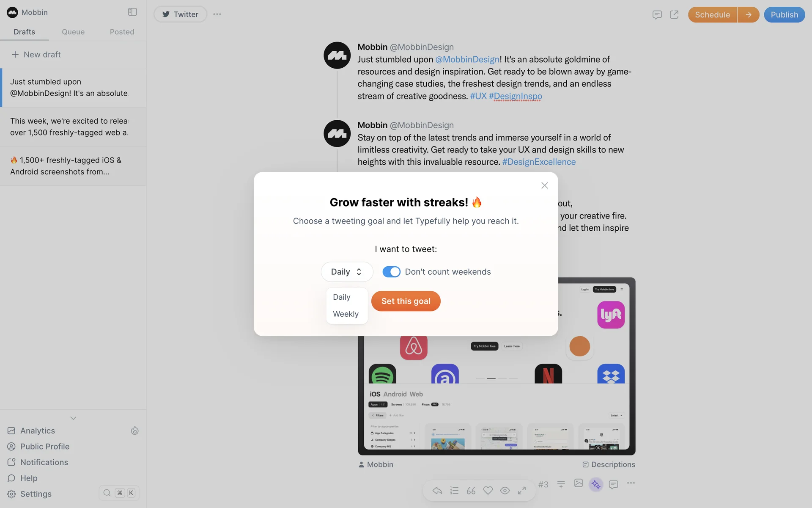This screenshot has height=508, width=812.
Task: Click the expand fullscreen arrows icon
Action: (522, 490)
